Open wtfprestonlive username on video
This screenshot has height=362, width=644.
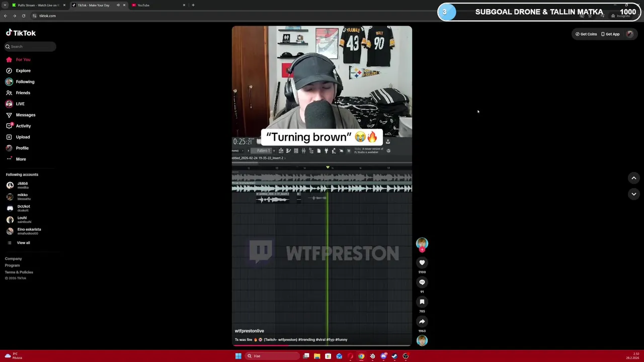[x=249, y=331]
